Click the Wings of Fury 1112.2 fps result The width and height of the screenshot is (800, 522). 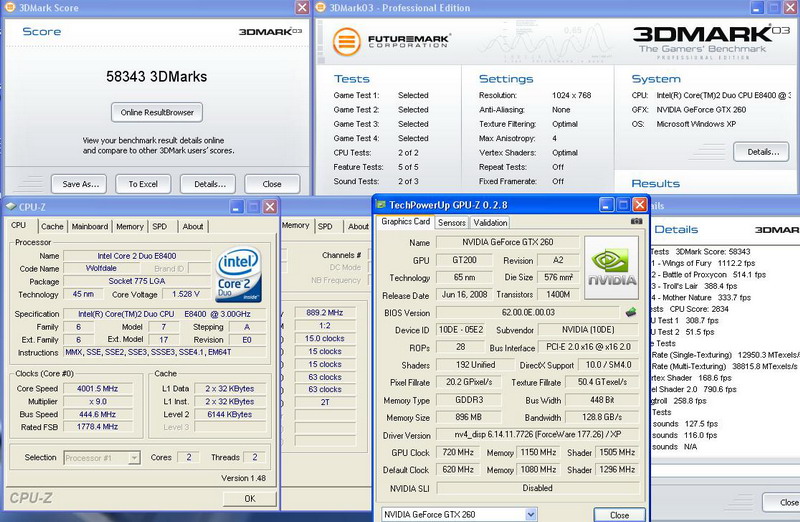click(x=704, y=263)
